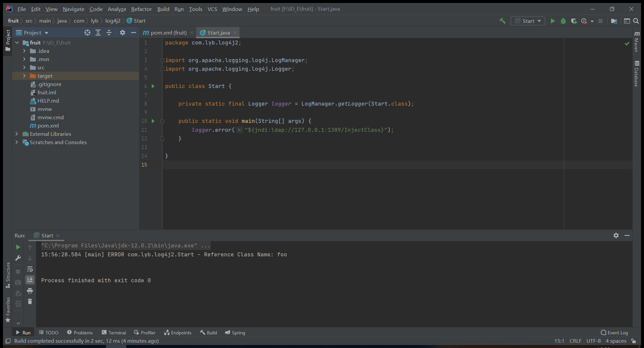Open the Navigate menu
The height and width of the screenshot is (348, 644).
[x=73, y=9]
